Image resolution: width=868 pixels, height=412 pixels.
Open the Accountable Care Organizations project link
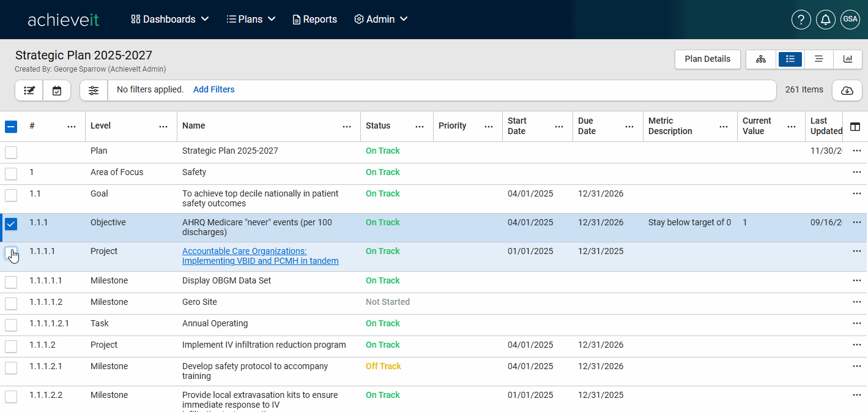[x=261, y=256]
